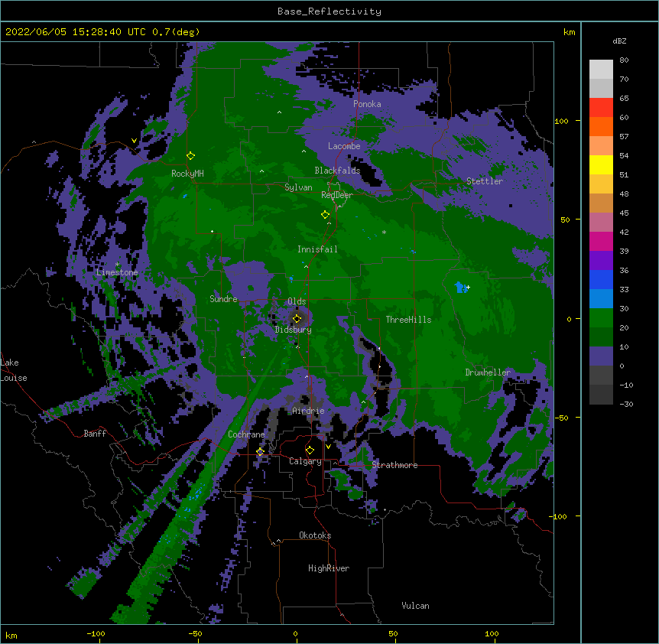This screenshot has width=659, height=644.
Task: Click the -50 tick on right vertical axis
Action: coord(561,418)
